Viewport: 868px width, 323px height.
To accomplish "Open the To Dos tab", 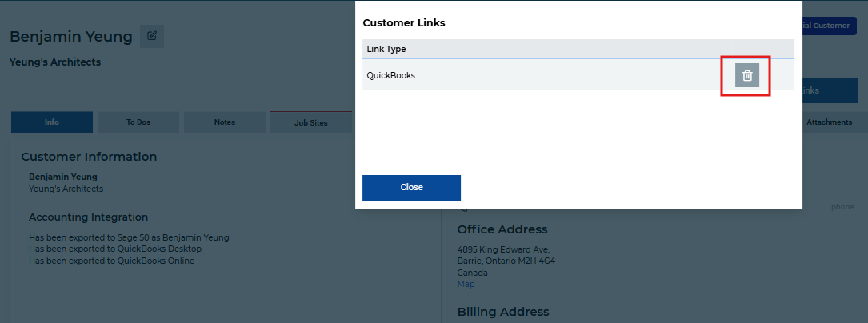I will pyautogui.click(x=138, y=122).
